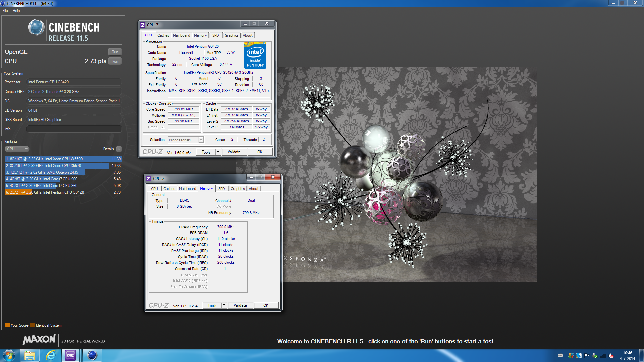Switch to Memory tab in the CPU-tab CPU-Z window

tap(200, 35)
